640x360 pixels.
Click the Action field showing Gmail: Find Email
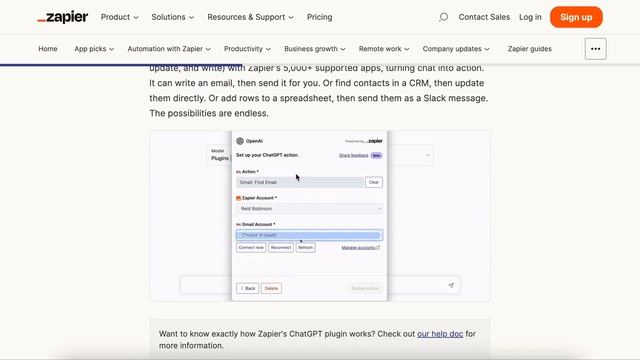pyautogui.click(x=300, y=182)
